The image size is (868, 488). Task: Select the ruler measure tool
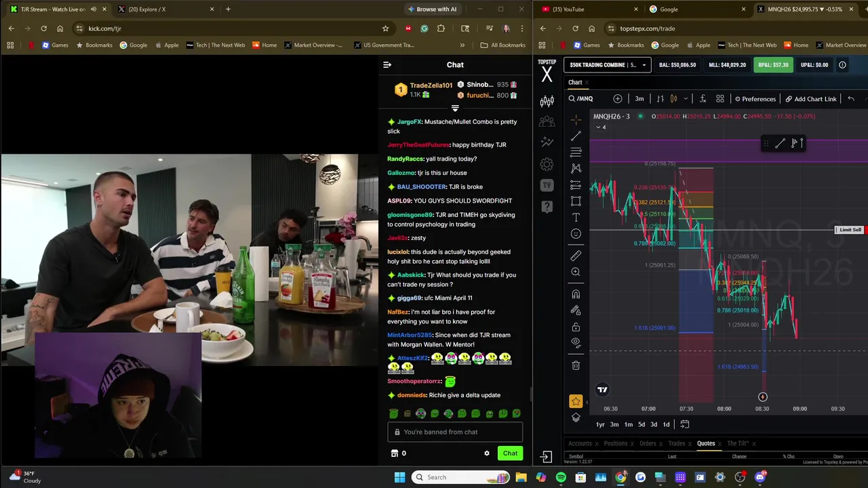[x=576, y=256]
